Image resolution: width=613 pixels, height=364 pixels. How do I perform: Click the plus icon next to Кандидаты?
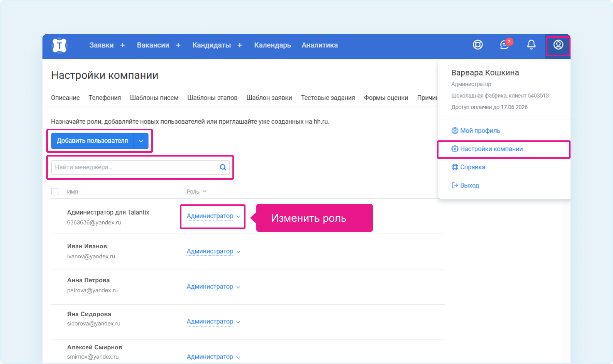click(x=240, y=45)
